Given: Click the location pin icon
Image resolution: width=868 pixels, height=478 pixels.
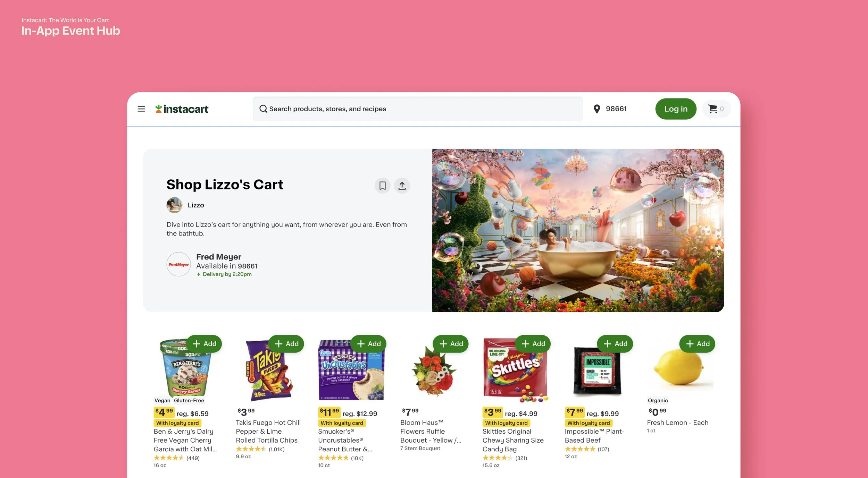Looking at the screenshot, I should click(596, 109).
